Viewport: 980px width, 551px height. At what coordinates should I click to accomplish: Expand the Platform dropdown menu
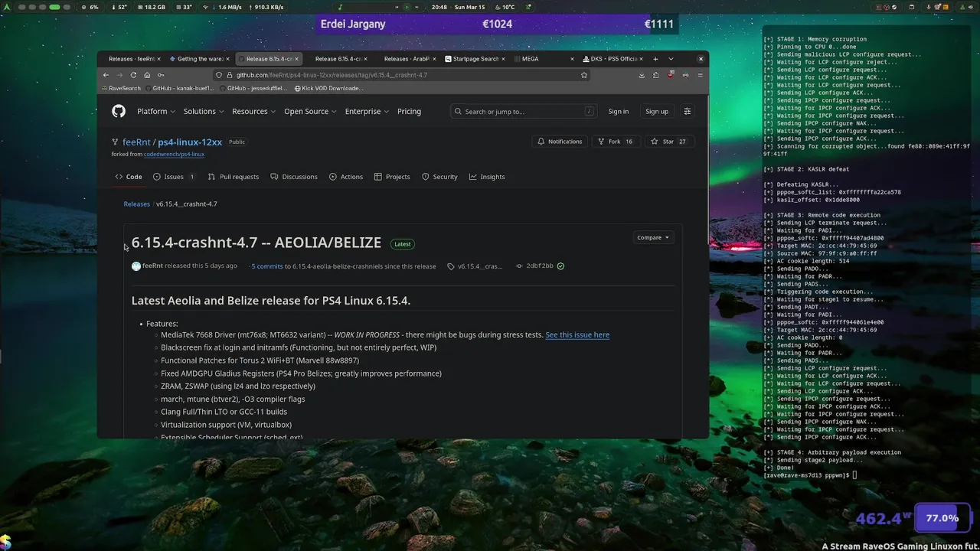tap(156, 111)
